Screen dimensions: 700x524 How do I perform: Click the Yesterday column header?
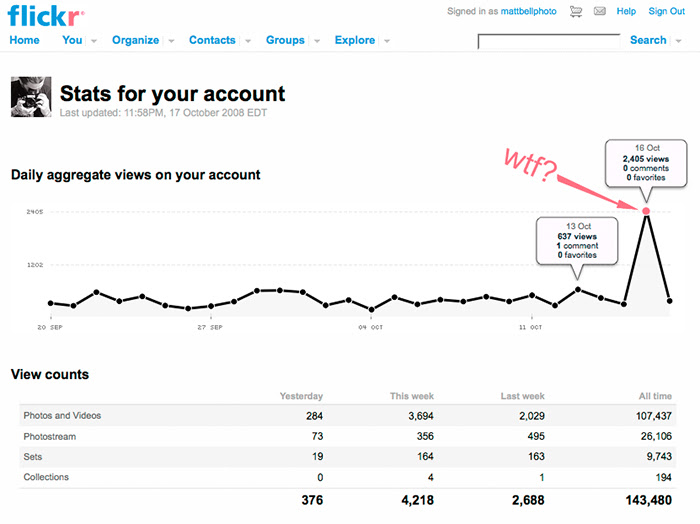[x=301, y=396]
